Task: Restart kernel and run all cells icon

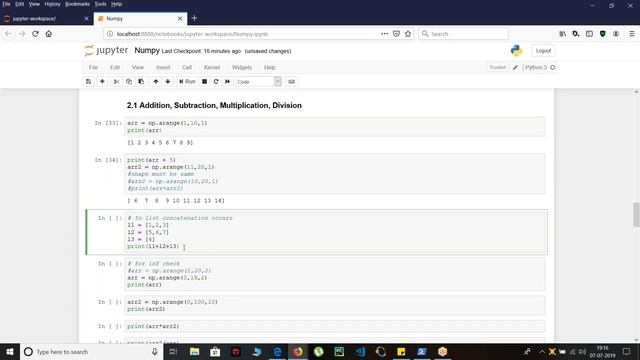Action: [x=227, y=82]
